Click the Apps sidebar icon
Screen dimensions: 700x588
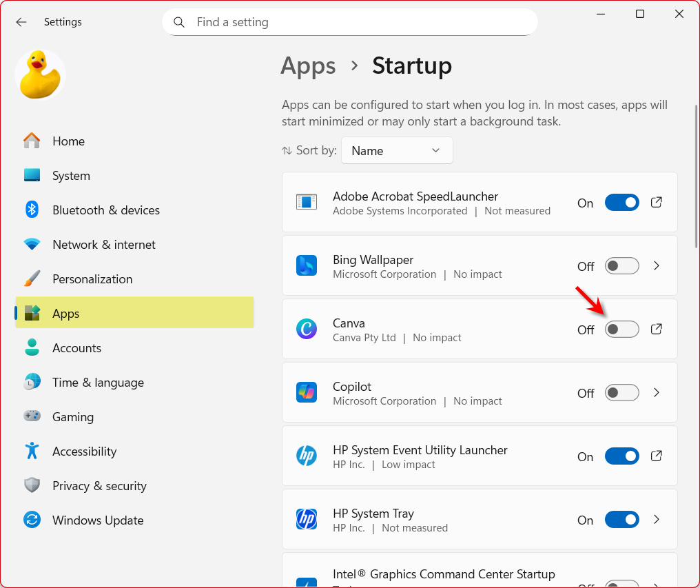coord(32,313)
